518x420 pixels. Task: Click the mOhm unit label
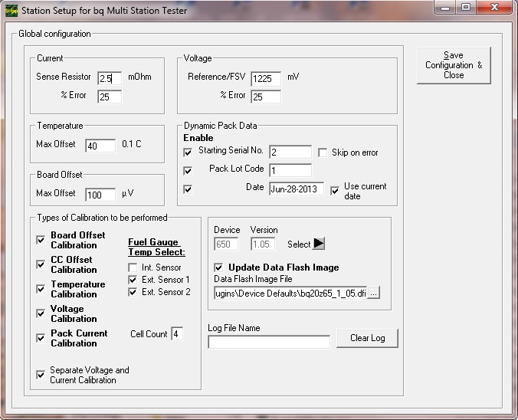click(x=139, y=77)
